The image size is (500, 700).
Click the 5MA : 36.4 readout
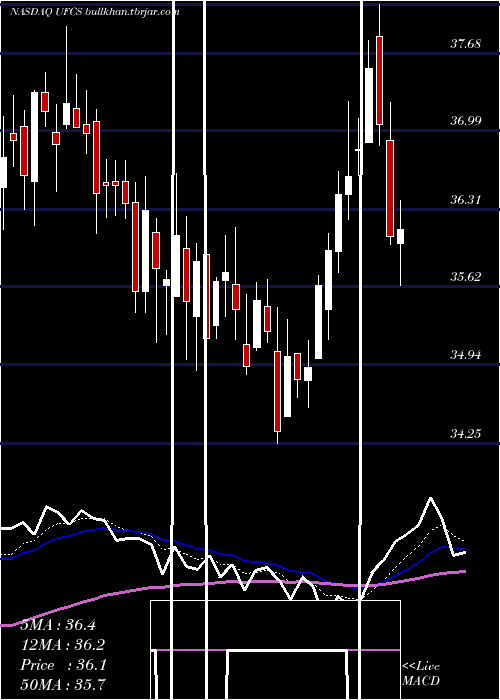click(58, 625)
